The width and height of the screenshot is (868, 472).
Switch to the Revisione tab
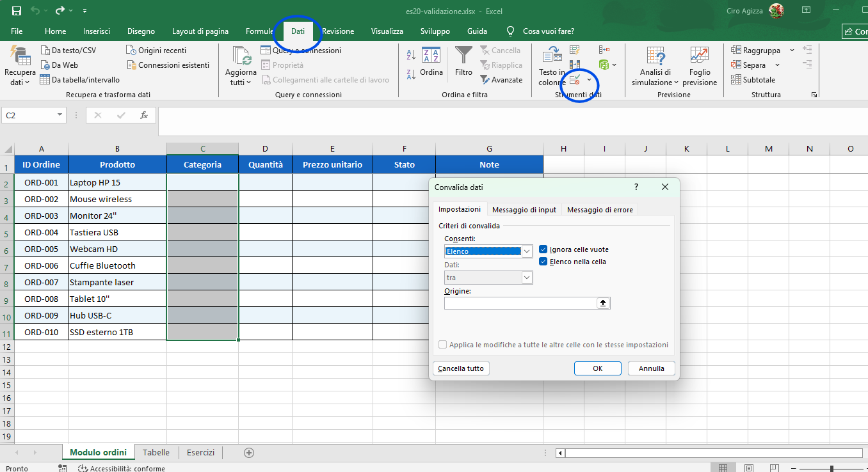[x=338, y=31]
